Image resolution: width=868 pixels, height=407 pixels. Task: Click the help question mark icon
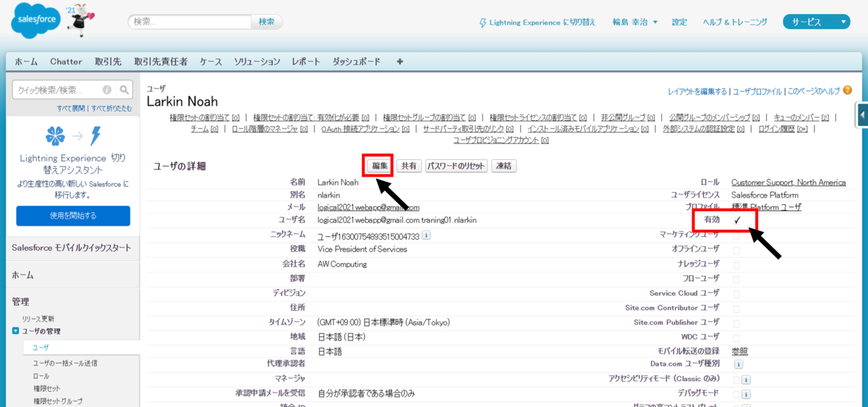(x=847, y=91)
